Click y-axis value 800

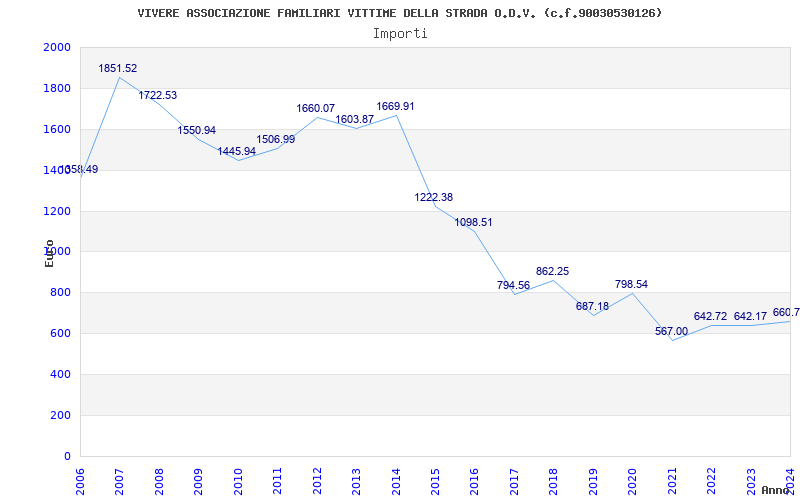coord(61,293)
